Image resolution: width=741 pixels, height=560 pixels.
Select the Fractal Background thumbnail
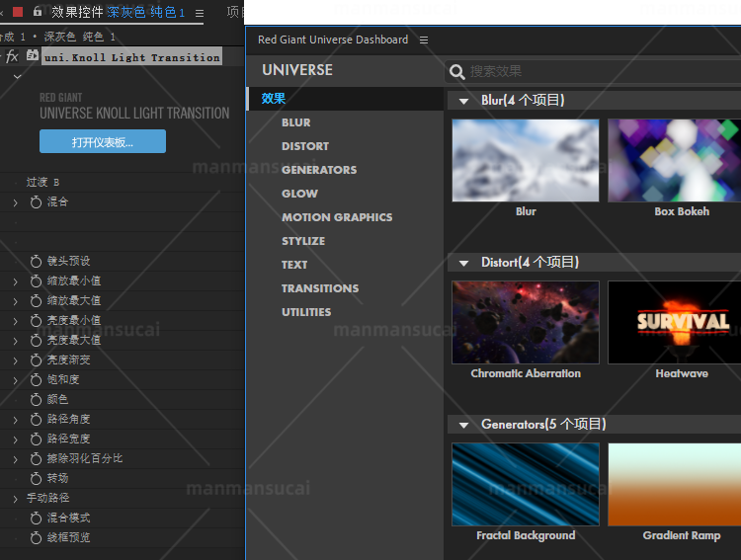pyautogui.click(x=526, y=484)
